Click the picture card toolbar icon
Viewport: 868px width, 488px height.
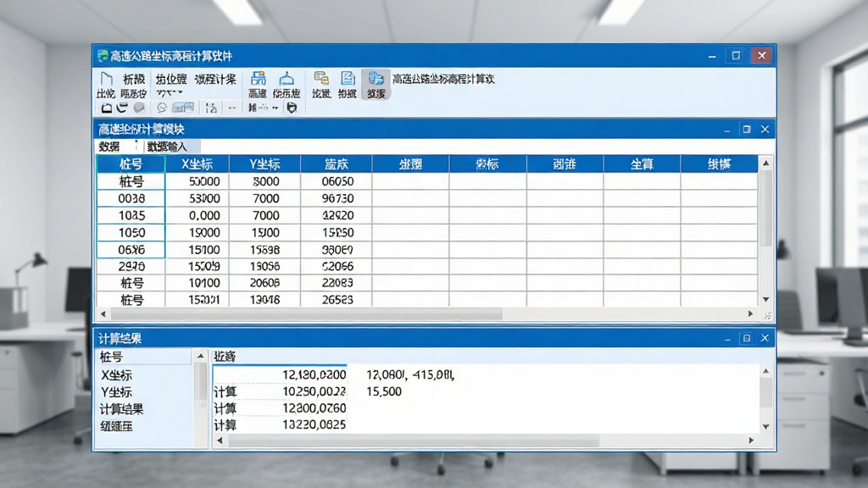[183, 108]
